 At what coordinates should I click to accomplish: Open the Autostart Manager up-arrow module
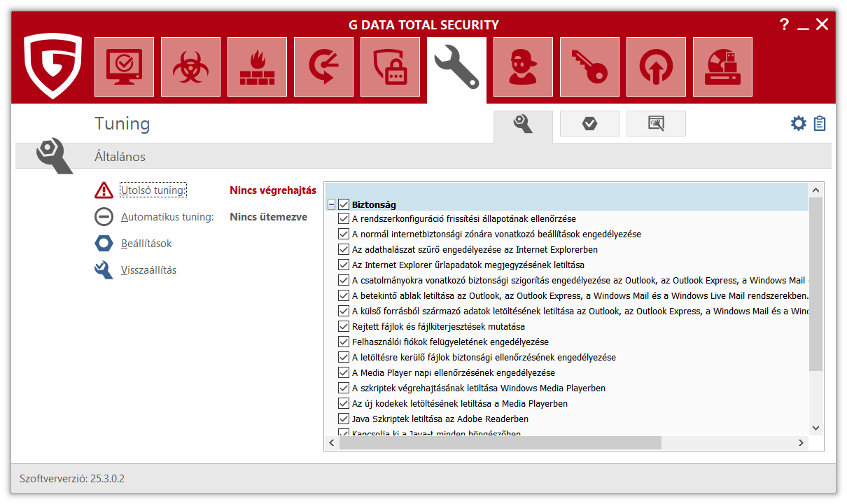(656, 66)
